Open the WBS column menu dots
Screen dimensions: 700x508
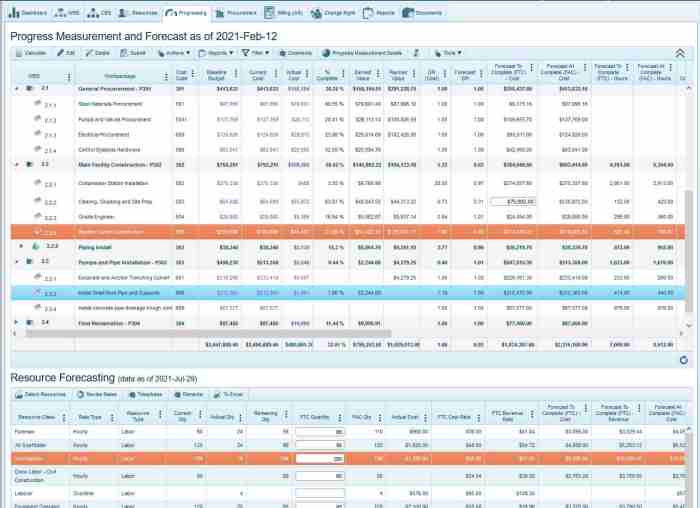69,77
